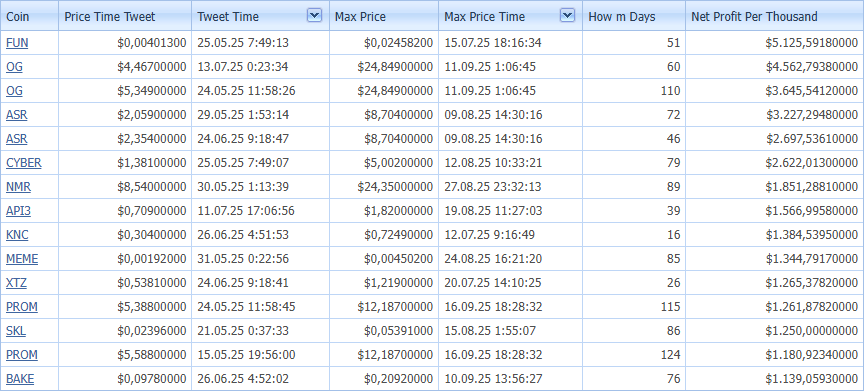
Task: Select the days value 110
Action: (x=634, y=91)
